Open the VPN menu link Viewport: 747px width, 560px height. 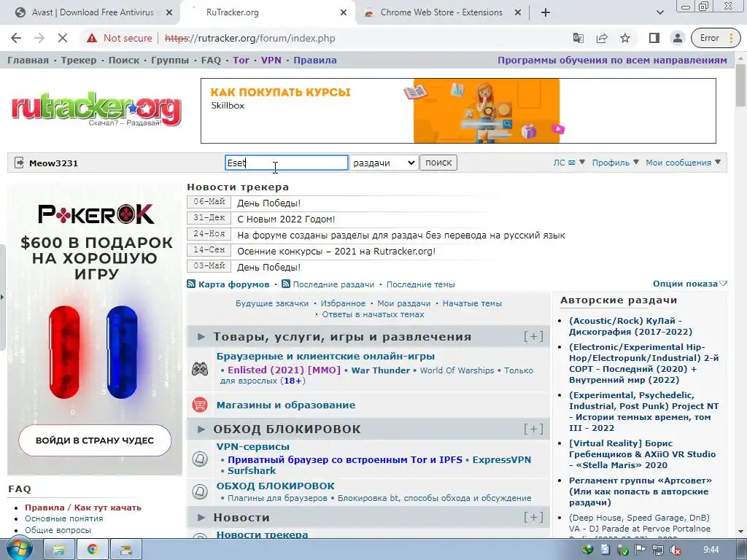click(x=271, y=60)
